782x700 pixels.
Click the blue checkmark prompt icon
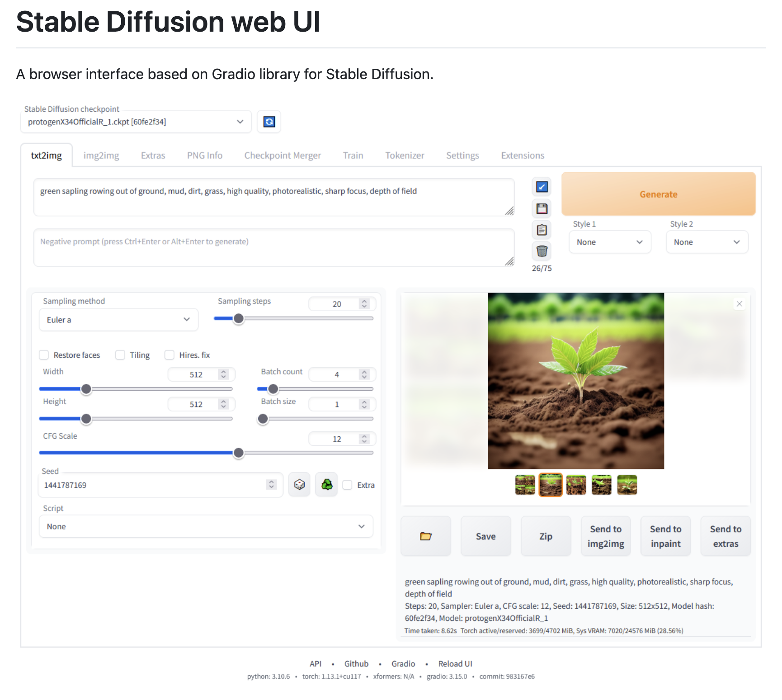coord(542,187)
